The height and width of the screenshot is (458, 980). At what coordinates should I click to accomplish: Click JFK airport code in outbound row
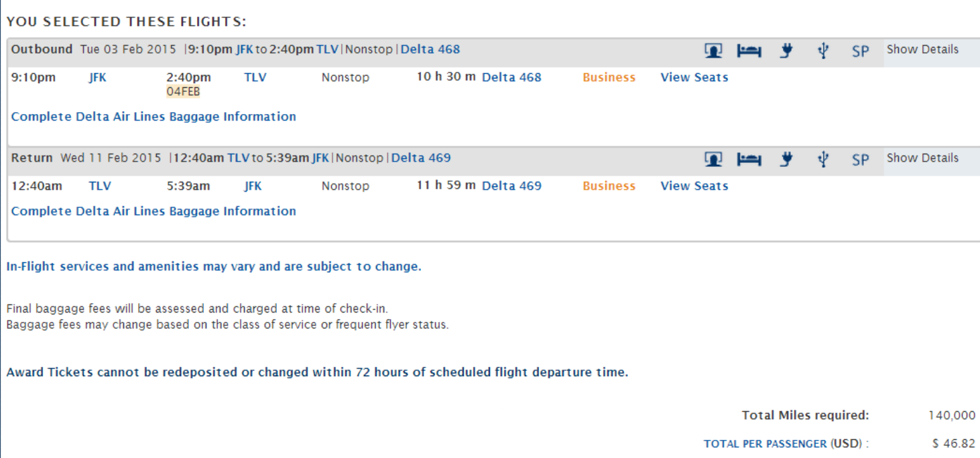[x=98, y=78]
